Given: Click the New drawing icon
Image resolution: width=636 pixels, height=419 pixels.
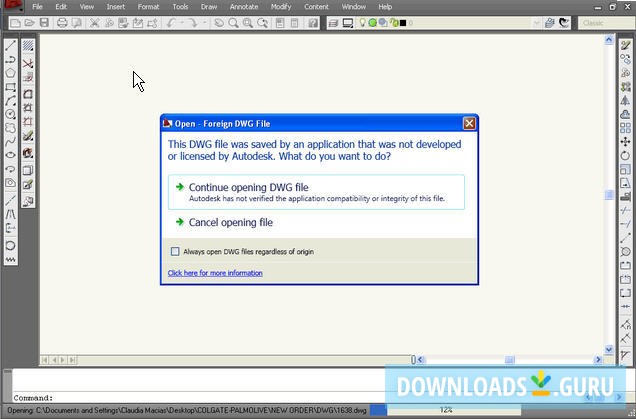Looking at the screenshot, I should coord(15,23).
